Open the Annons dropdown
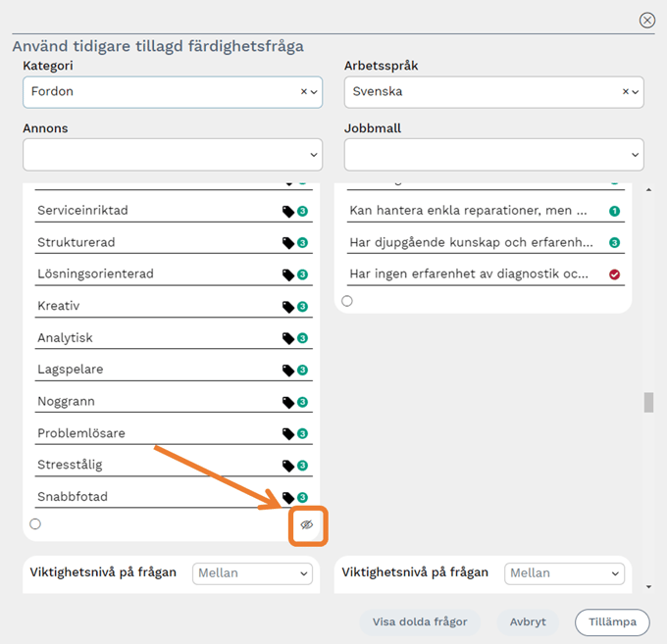 point(173,154)
